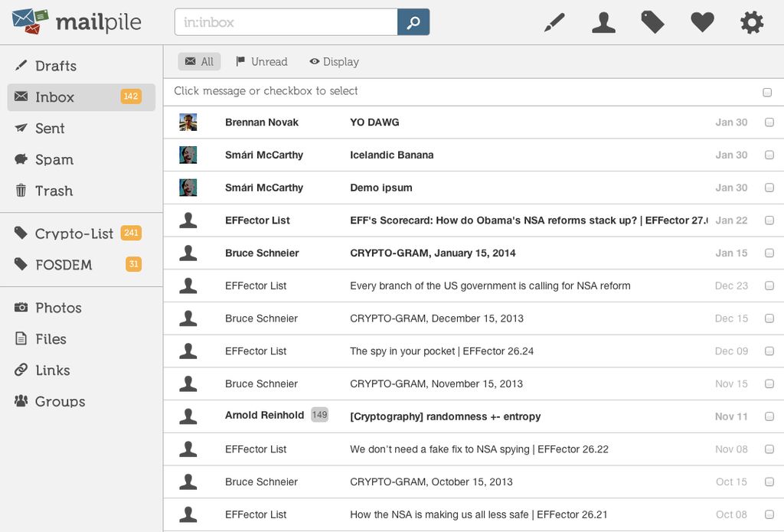Open the settings gear icon
The width and height of the screenshot is (784, 532).
click(751, 22)
